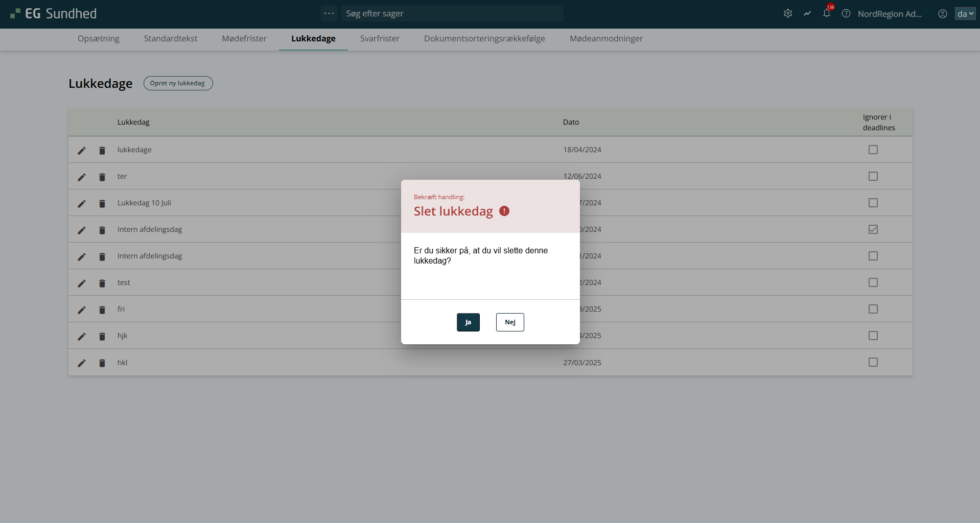Delete the 'hkl' closing day via trash icon

(102, 363)
